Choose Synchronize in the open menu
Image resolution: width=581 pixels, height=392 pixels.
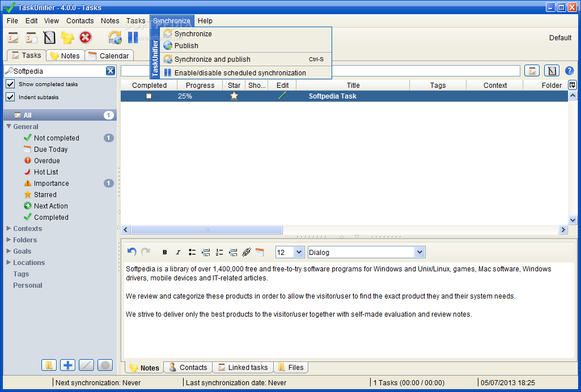pos(245,33)
